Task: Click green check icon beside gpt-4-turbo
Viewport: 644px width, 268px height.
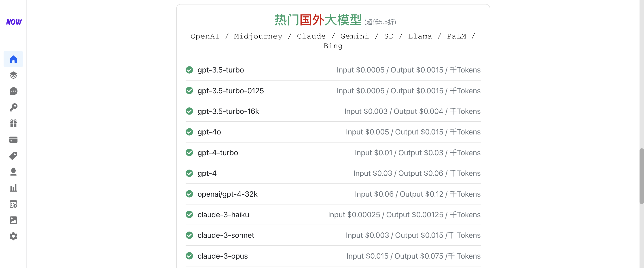Action: pos(189,153)
